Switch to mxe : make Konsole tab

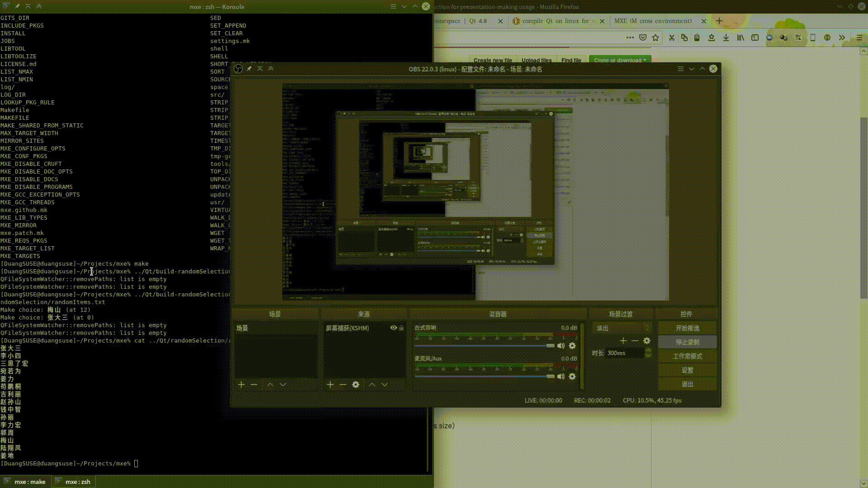click(25, 482)
